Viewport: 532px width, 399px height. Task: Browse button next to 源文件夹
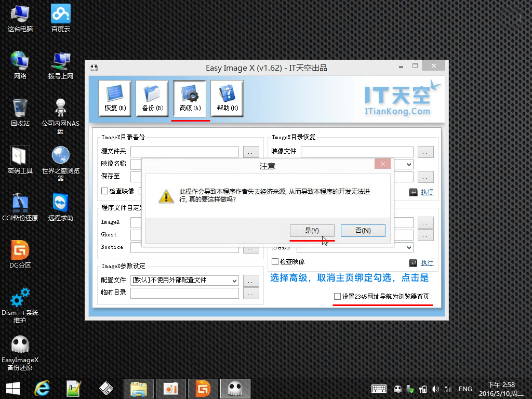[x=251, y=152]
